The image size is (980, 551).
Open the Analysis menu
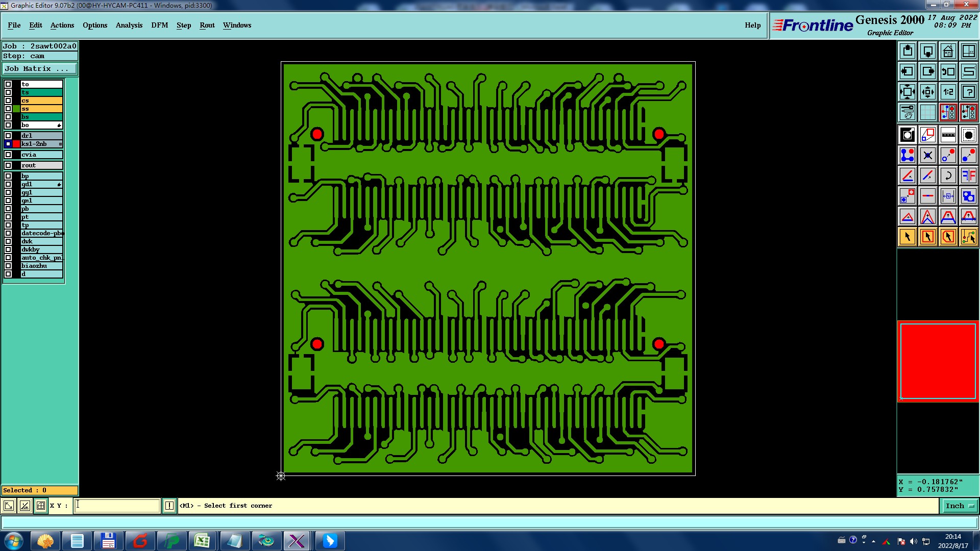tap(129, 25)
